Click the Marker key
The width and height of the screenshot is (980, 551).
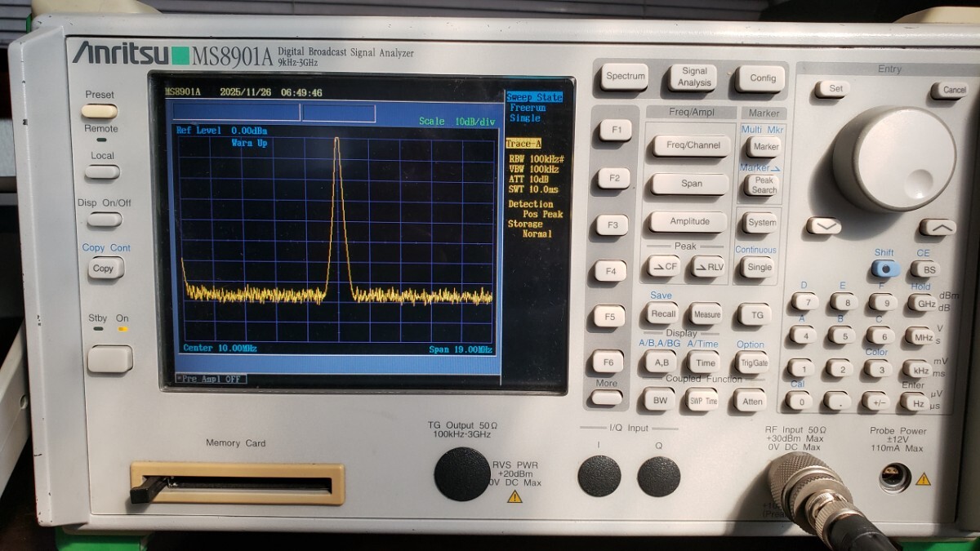click(764, 146)
